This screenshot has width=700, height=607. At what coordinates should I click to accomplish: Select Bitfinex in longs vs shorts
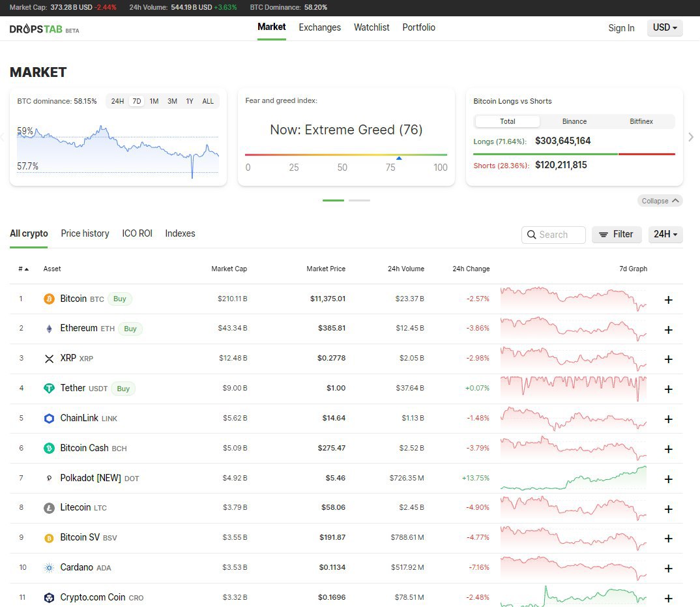tap(641, 121)
